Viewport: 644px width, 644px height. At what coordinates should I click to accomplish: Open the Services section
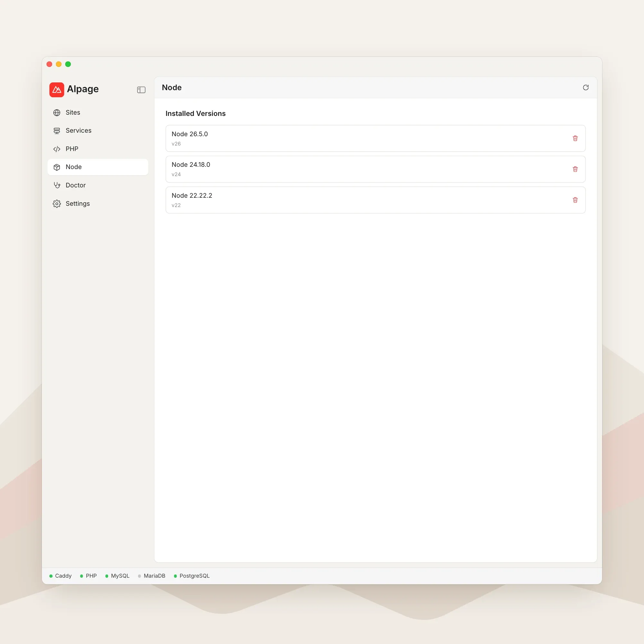point(98,131)
